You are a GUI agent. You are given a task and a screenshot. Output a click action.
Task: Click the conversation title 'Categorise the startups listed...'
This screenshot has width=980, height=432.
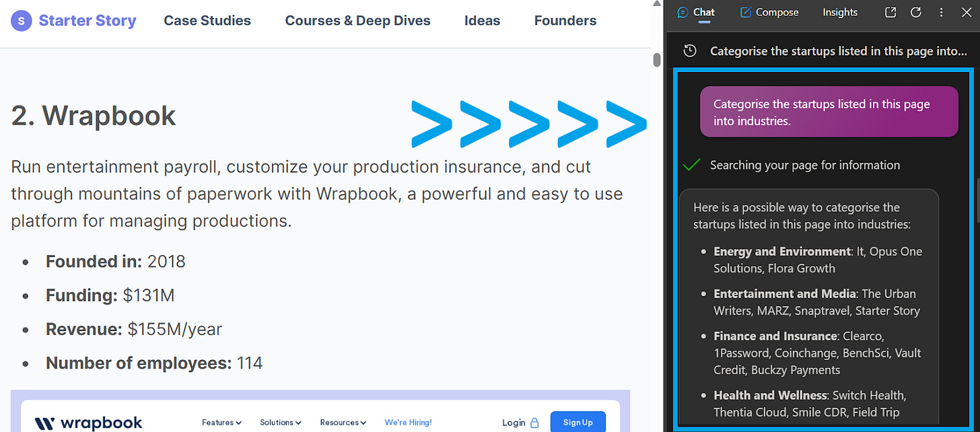pos(839,50)
